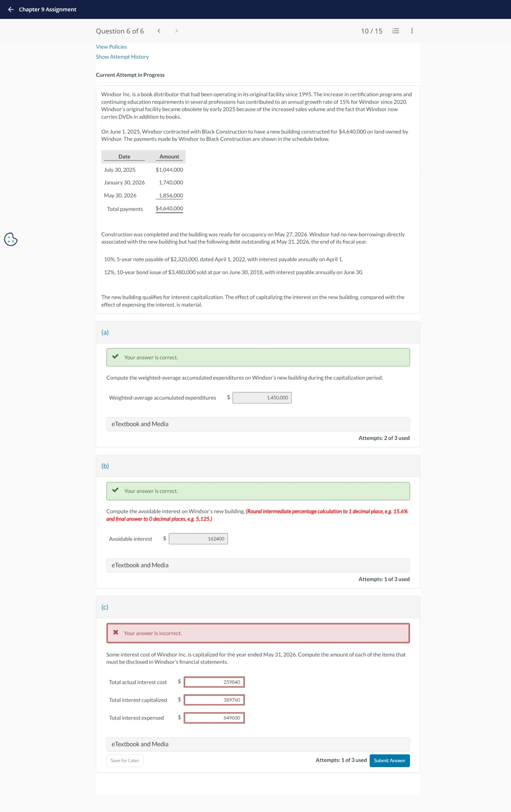The image size is (511, 812).
Task: Click the 1,856,000 amount cell
Action: click(x=171, y=196)
